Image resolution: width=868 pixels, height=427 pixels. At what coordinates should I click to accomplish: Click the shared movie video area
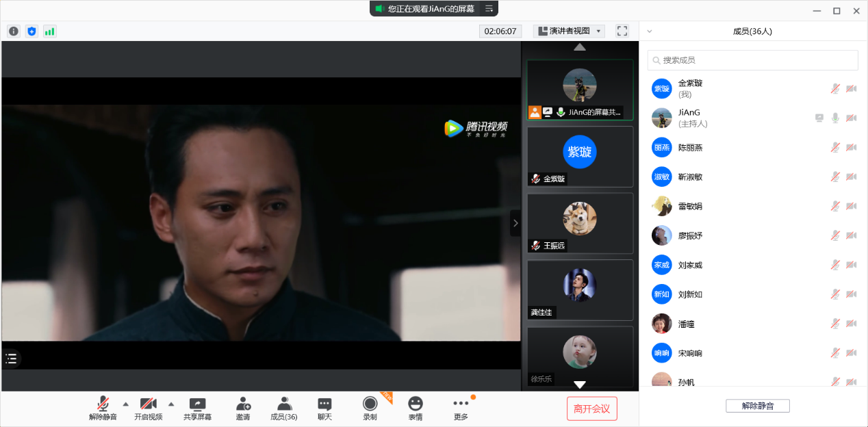261,223
